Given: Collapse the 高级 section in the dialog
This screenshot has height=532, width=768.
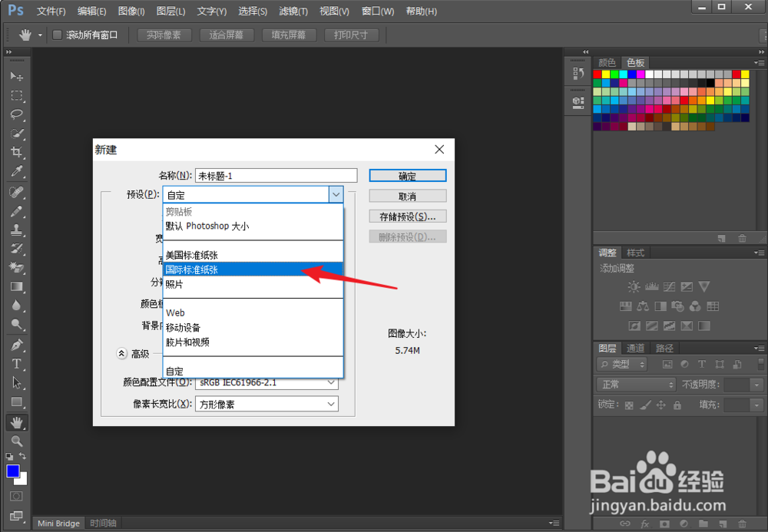Looking at the screenshot, I should point(121,353).
